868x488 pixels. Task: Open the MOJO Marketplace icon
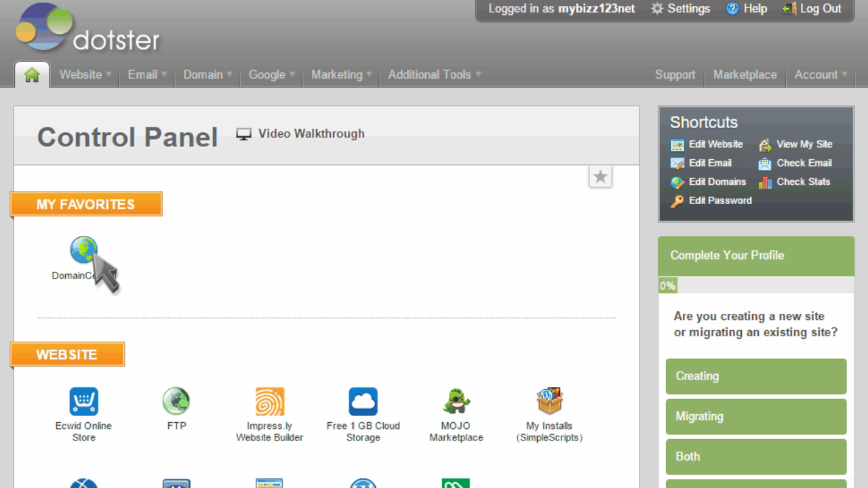point(456,401)
